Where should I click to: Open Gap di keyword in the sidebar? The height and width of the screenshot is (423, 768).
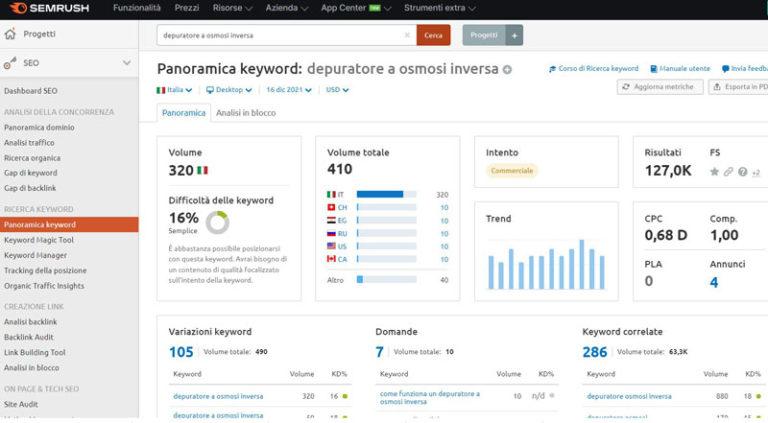pyautogui.click(x=30, y=173)
